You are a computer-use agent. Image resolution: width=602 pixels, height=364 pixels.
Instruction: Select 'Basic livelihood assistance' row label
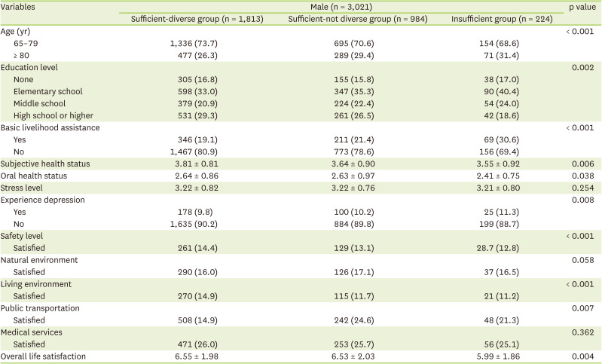click(x=50, y=128)
